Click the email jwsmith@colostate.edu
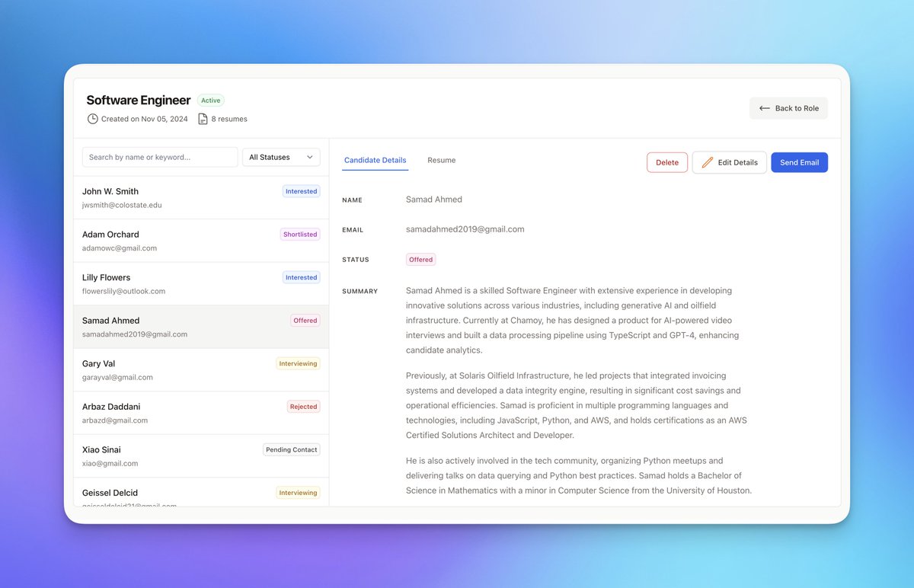Viewport: 914px width, 588px height. [122, 205]
